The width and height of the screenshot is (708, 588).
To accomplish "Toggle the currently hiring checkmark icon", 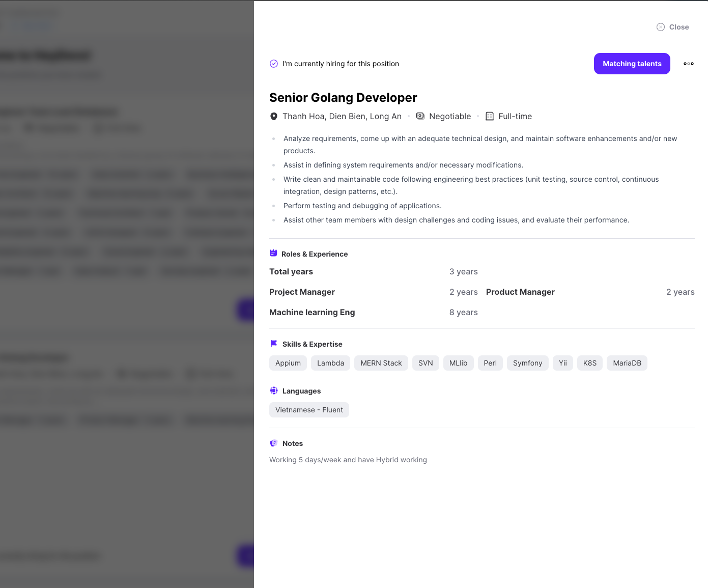I will tap(274, 64).
